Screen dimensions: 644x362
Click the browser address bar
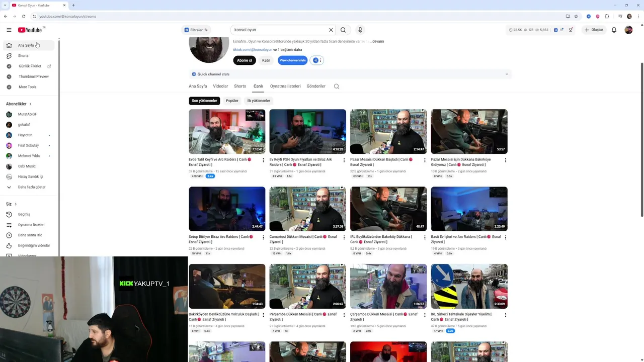[x=297, y=16]
